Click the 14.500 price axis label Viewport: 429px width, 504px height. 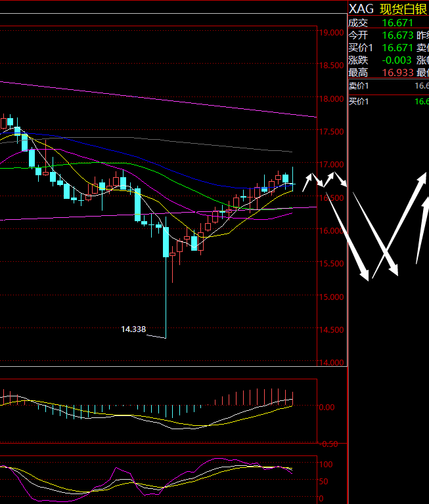[x=331, y=329]
